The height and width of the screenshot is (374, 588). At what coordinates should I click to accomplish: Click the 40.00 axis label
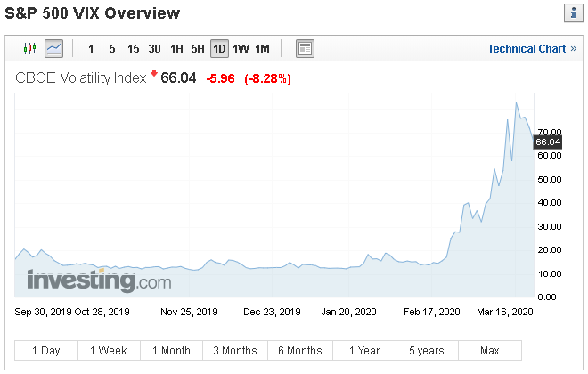pos(550,203)
